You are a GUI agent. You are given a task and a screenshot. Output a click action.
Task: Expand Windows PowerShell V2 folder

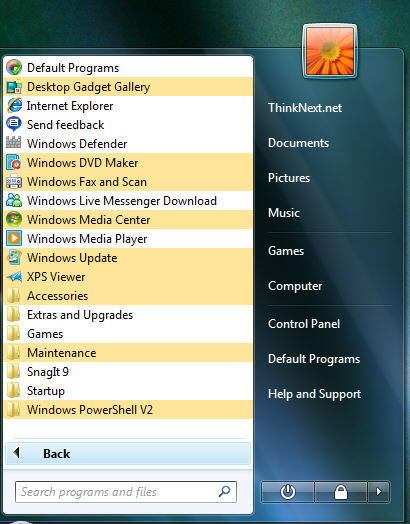point(128,410)
